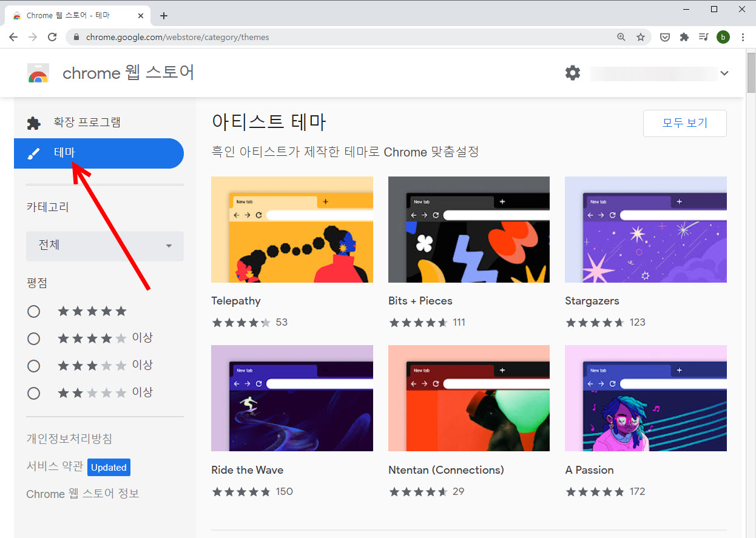Click the Chrome web store logo
The image size is (756, 538).
[38, 73]
